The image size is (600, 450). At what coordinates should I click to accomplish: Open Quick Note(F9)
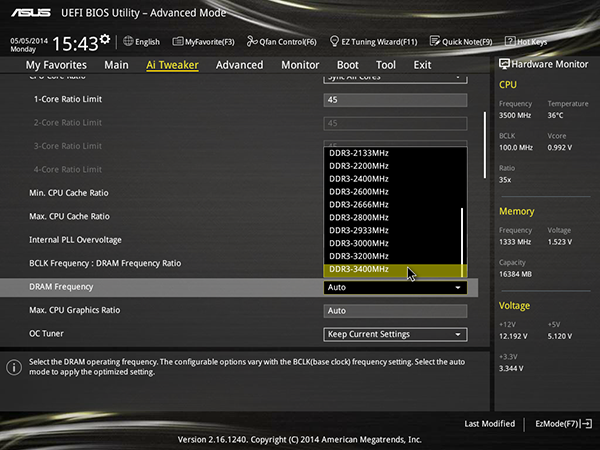point(461,41)
